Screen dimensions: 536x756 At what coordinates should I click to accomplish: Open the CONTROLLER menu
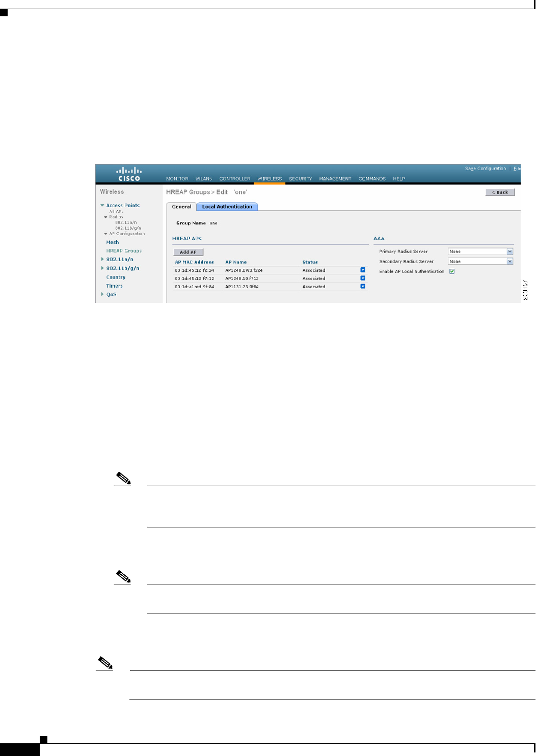[235, 179]
